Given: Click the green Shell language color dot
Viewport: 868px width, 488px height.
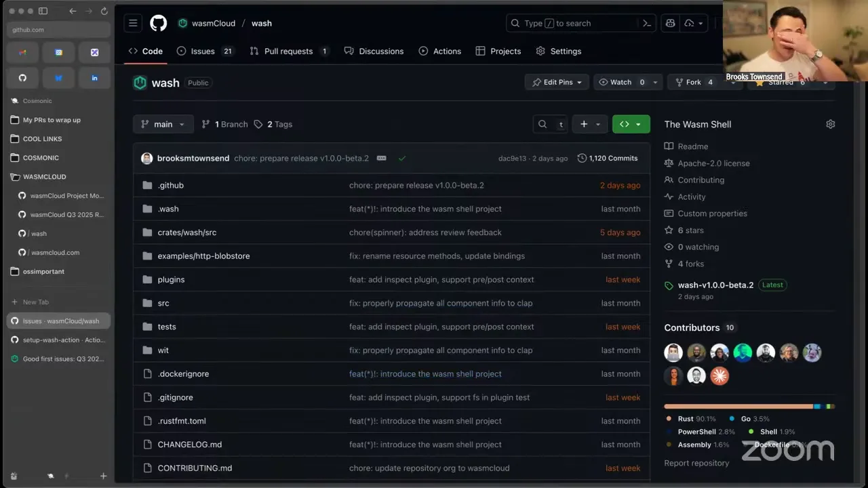Looking at the screenshot, I should (x=751, y=432).
